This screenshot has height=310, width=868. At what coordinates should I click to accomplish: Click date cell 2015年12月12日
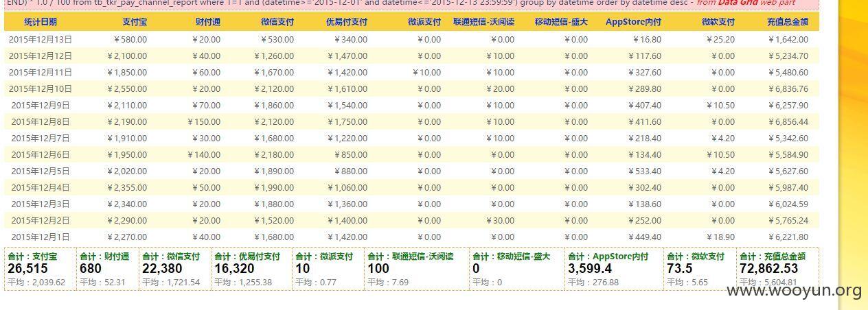point(41,56)
